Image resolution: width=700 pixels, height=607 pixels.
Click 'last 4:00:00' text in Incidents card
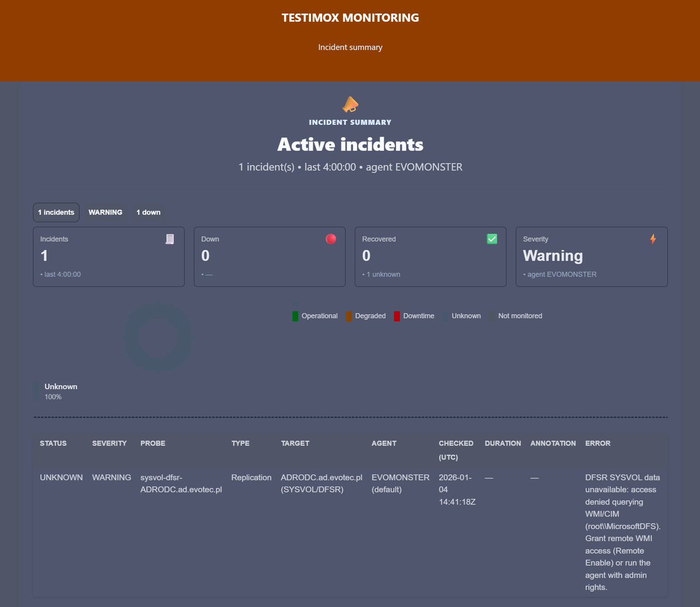click(62, 275)
